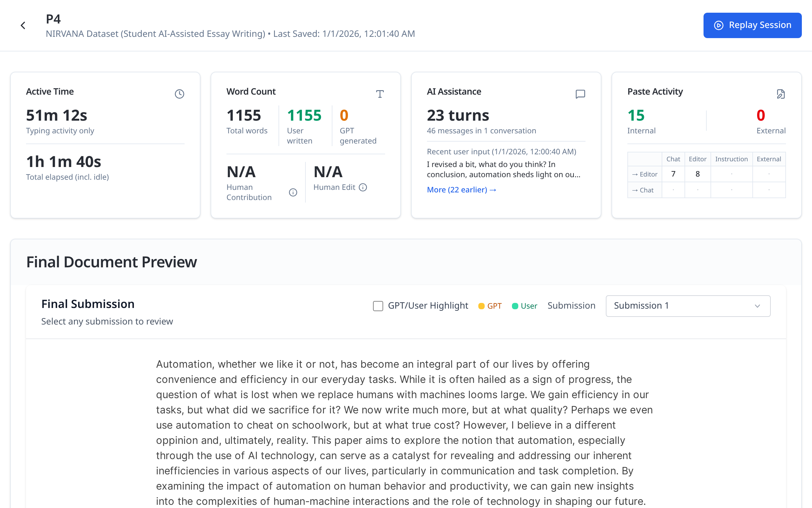Open the Human Contribution info icon
The height and width of the screenshot is (508, 812).
click(x=293, y=192)
